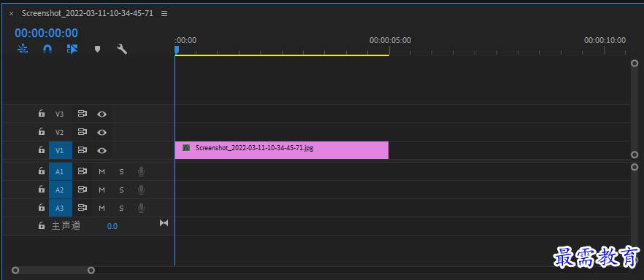Image resolution: width=644 pixels, height=280 pixels.
Task: Click the fx badge on the clip
Action: pos(186,147)
